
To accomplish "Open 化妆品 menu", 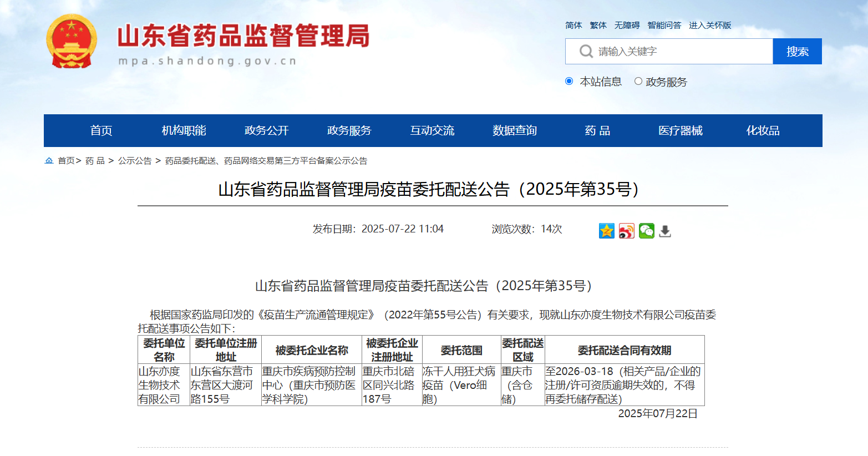I will tap(763, 130).
